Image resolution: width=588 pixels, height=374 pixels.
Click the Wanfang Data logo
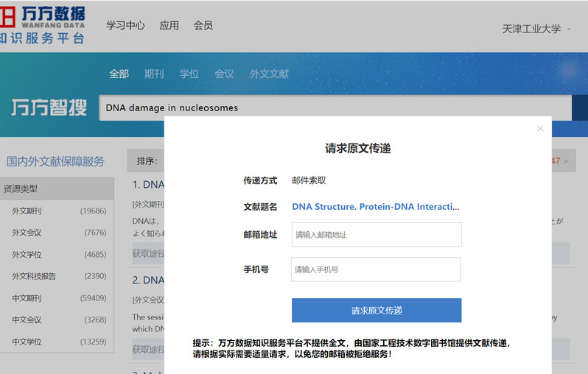(x=43, y=24)
